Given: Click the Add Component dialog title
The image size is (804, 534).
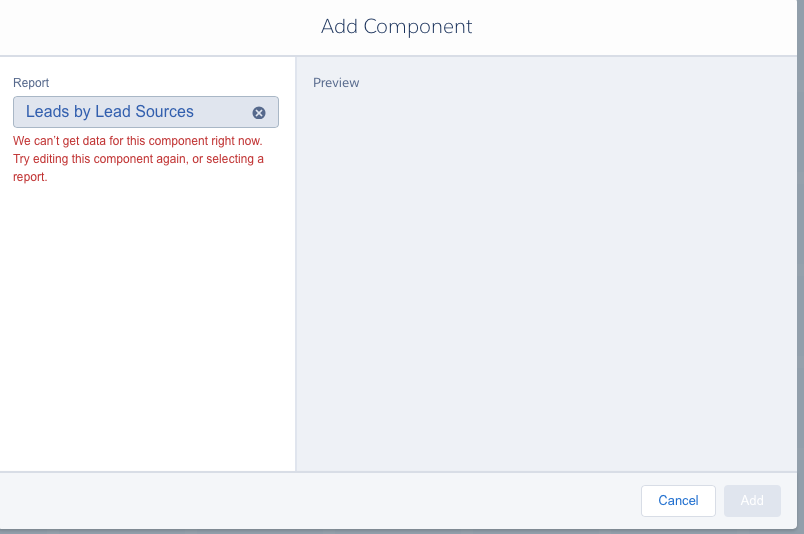Looking at the screenshot, I should click(x=396, y=27).
